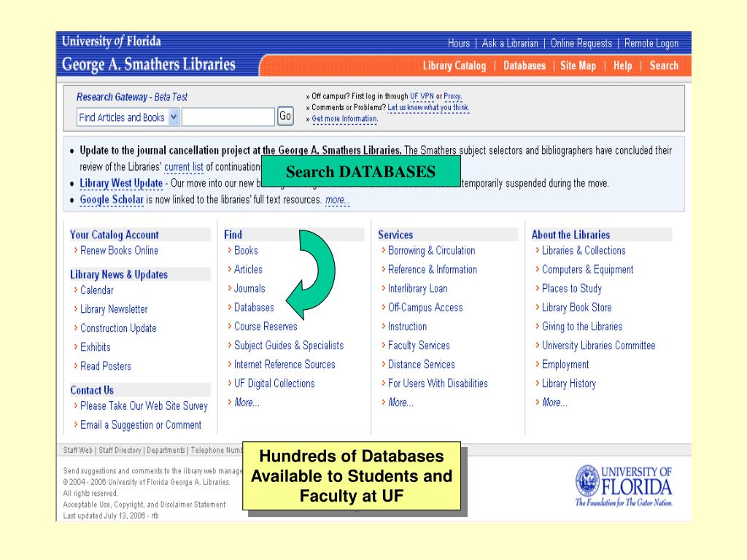Open Library Newsletter
Viewport: 747px width, 560px height.
[114, 309]
